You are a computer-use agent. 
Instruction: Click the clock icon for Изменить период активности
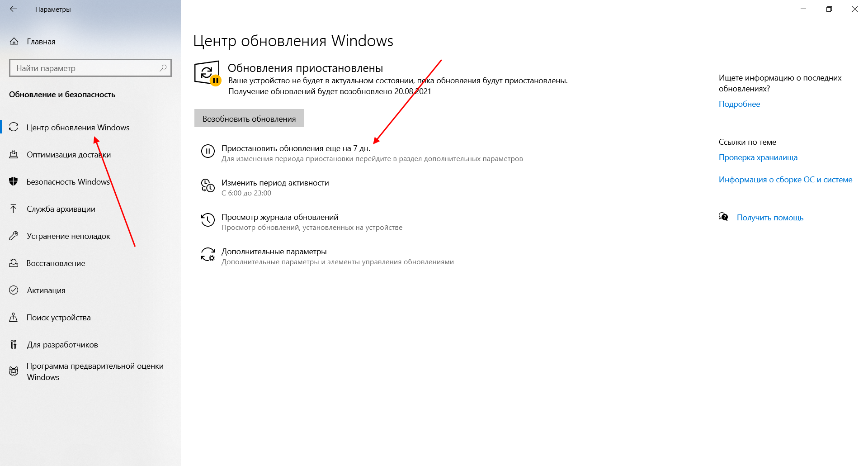coord(208,185)
